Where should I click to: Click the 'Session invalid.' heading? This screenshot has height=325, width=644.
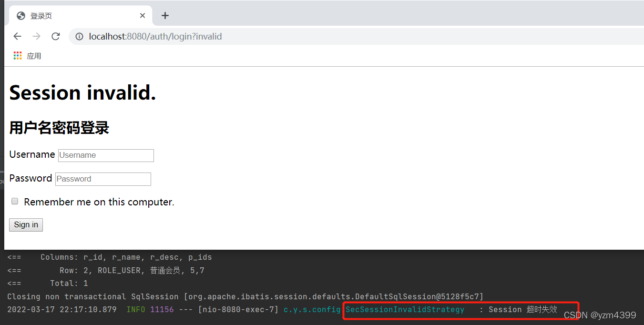click(x=82, y=92)
